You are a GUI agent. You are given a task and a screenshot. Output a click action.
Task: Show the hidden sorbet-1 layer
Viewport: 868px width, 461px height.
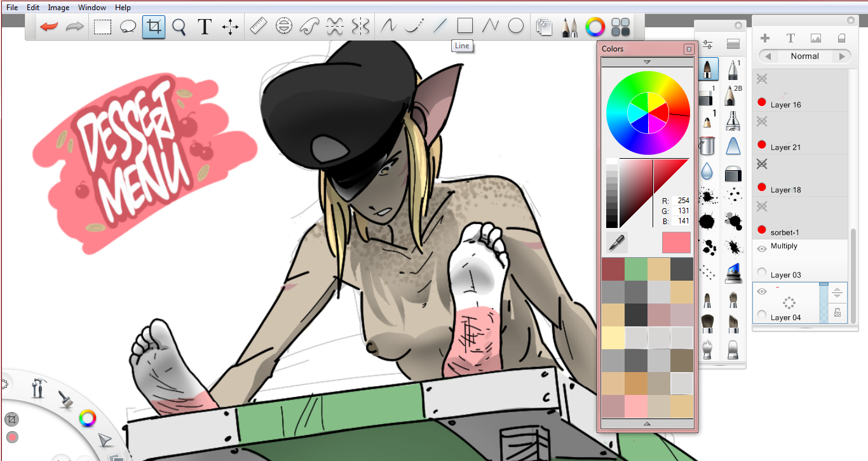[x=762, y=206]
